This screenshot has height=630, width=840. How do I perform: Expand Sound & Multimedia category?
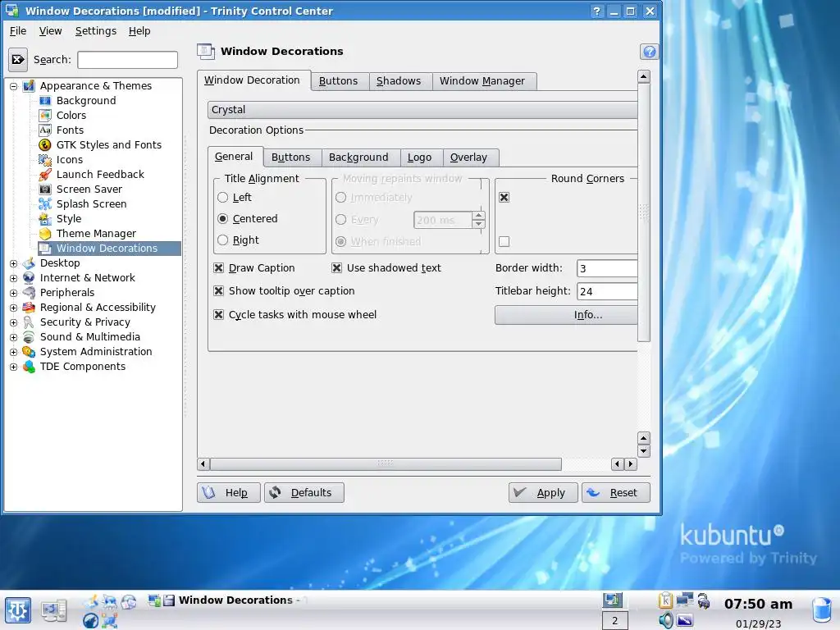pyautogui.click(x=13, y=337)
